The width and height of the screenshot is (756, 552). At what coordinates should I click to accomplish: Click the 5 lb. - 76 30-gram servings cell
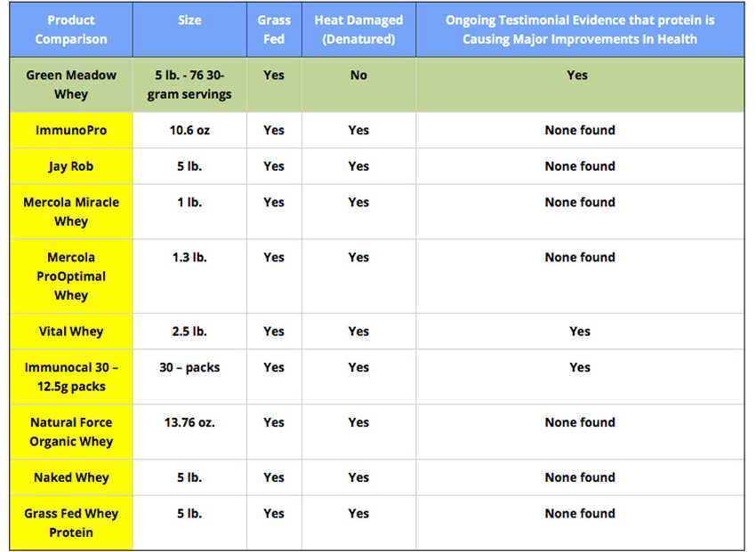[189, 84]
